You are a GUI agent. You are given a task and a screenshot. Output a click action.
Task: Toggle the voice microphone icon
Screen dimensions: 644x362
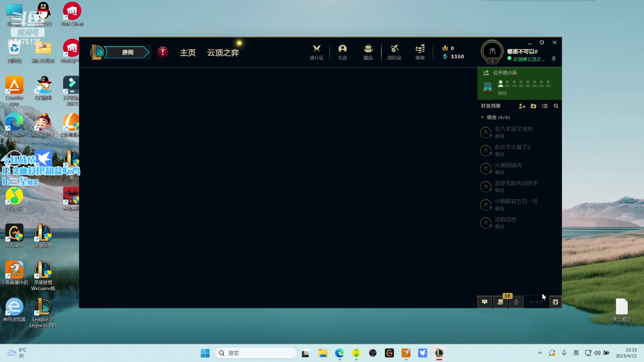tap(516, 302)
